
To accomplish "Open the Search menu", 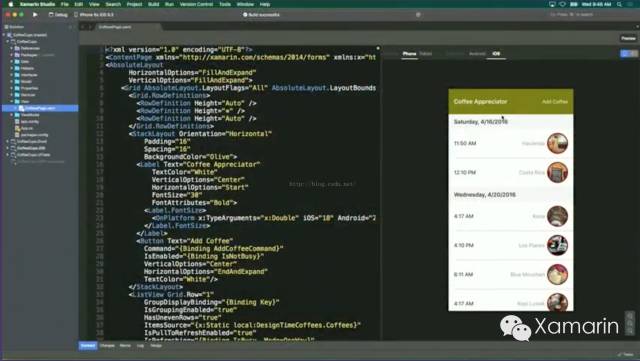I will tap(113, 4).
